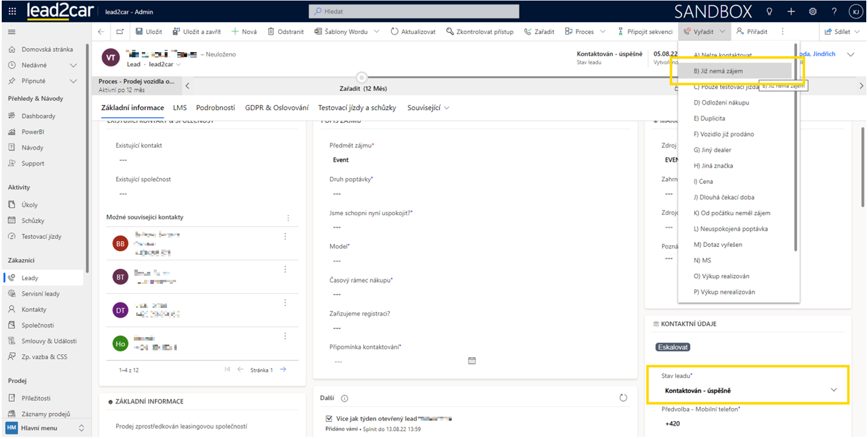Click the Aktualizovat refresh icon
The image size is (868, 439).
click(395, 32)
